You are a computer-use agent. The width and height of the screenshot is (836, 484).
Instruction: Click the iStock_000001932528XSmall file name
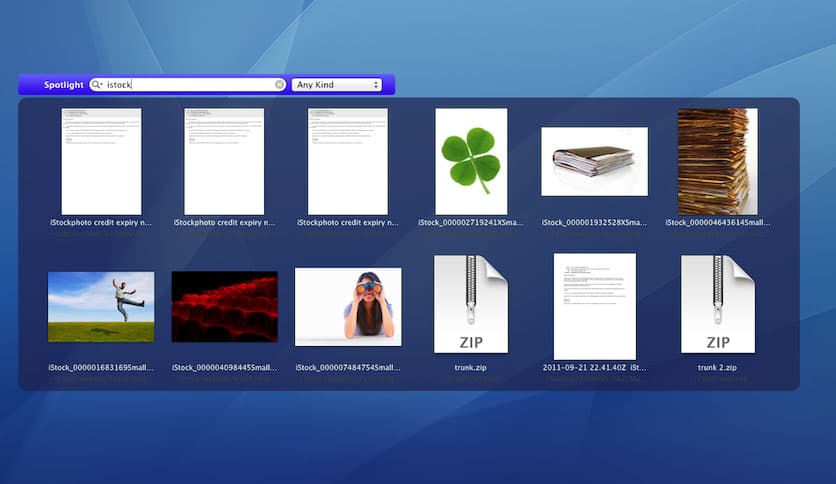pyautogui.click(x=594, y=223)
